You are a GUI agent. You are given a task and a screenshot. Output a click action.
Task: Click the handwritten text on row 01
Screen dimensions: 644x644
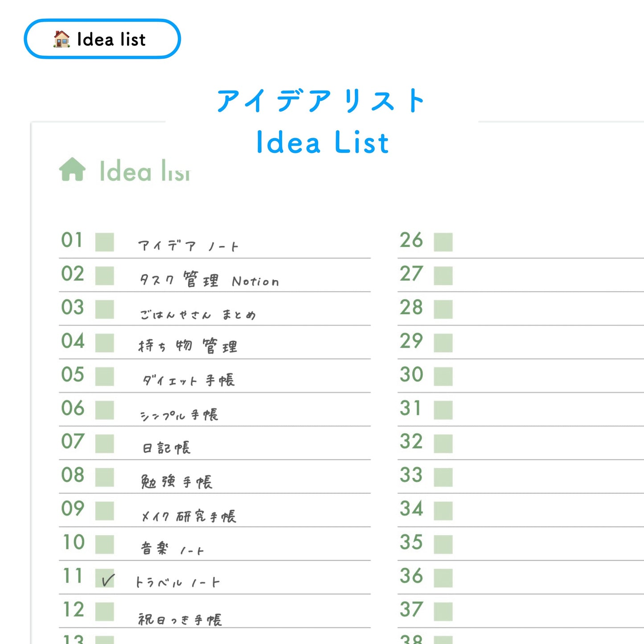coord(188,246)
